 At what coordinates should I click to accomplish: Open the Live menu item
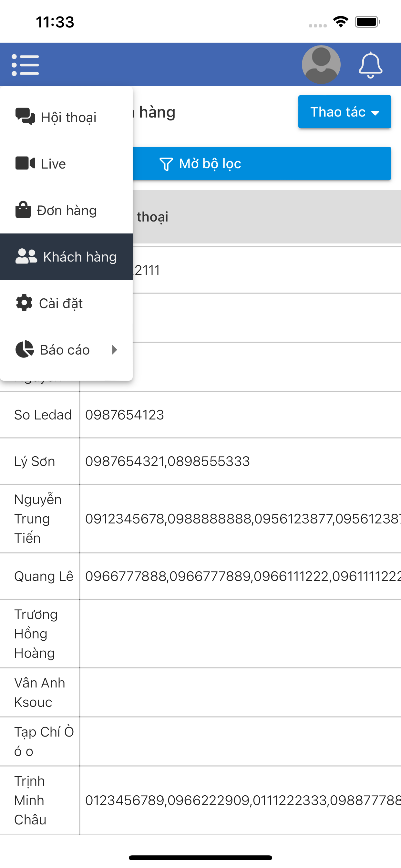click(67, 163)
